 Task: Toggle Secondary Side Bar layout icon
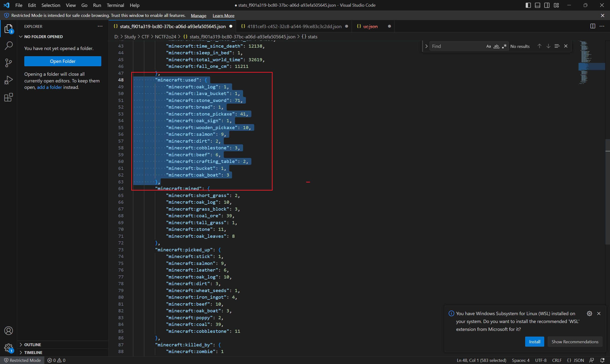(x=547, y=5)
